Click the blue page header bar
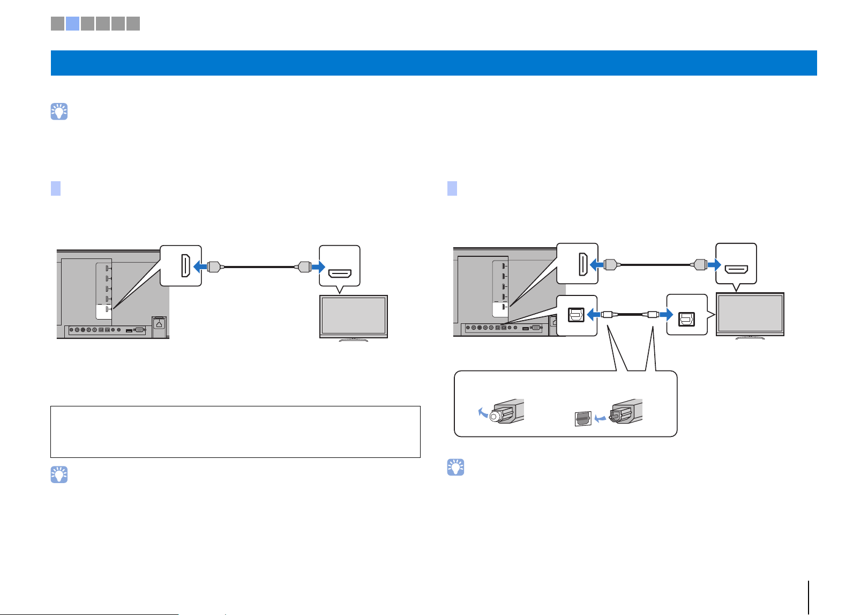Viewport: 868px width, 615px height. pos(433,63)
